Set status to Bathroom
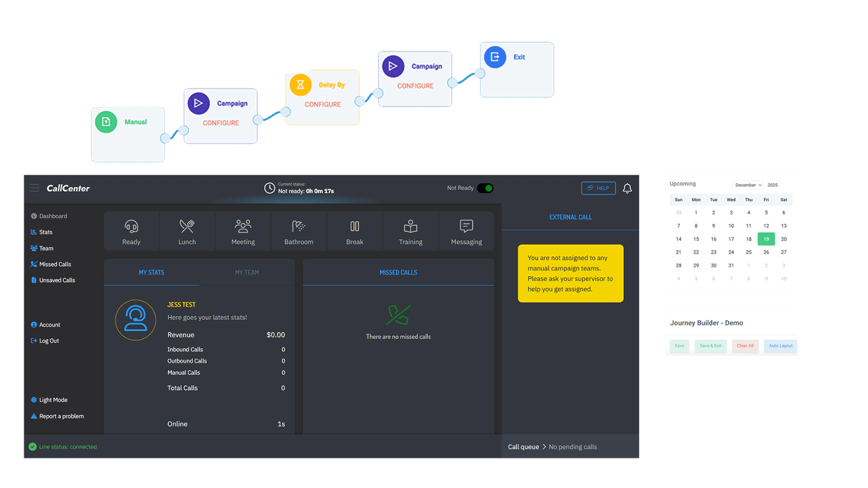Screen dimensions: 868x488 pos(299,226)
